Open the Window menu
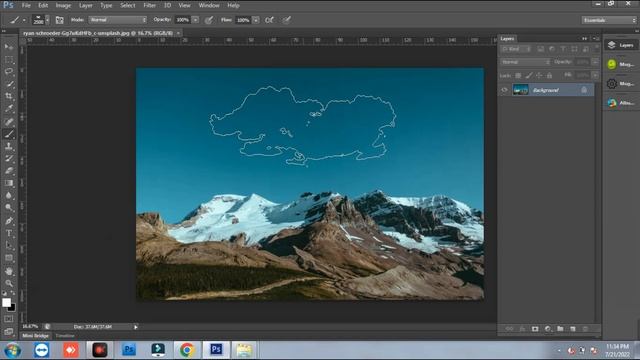The height and width of the screenshot is (360, 640). point(209,6)
